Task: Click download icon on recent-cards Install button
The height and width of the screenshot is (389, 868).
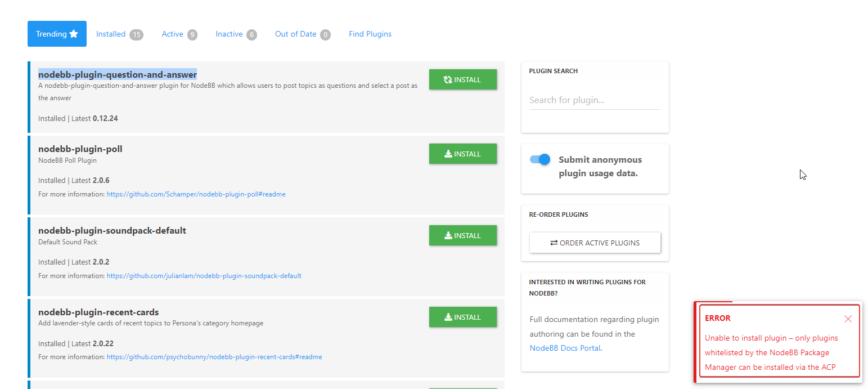Action: click(448, 317)
